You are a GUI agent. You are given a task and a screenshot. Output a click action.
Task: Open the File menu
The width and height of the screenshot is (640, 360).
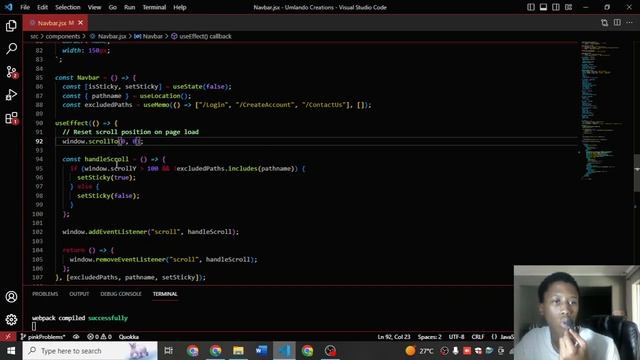point(25,7)
